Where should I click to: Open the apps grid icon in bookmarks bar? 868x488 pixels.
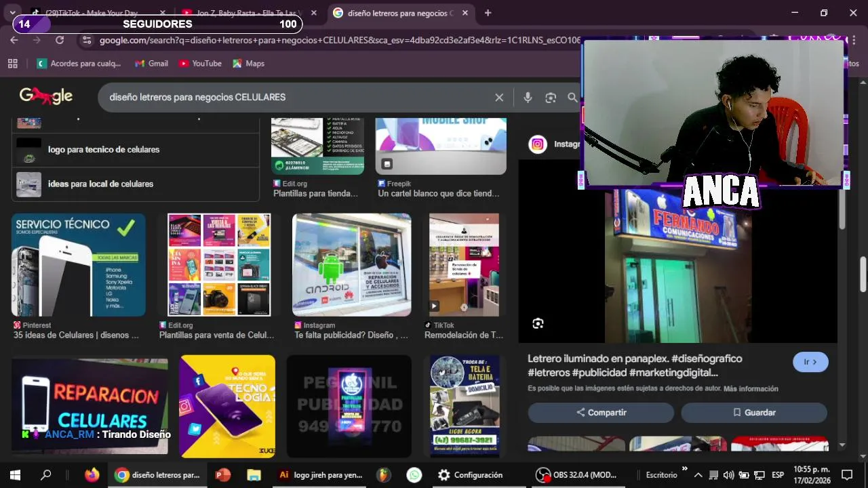click(x=12, y=63)
